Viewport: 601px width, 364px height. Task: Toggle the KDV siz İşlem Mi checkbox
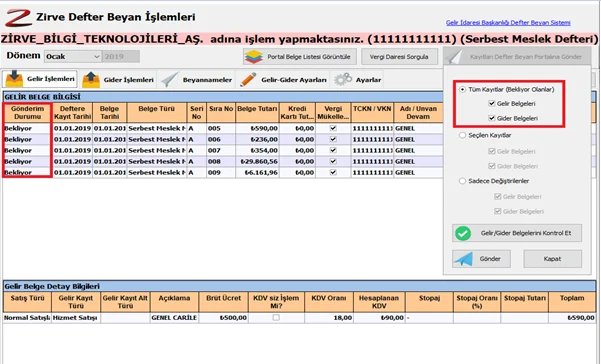click(x=276, y=318)
